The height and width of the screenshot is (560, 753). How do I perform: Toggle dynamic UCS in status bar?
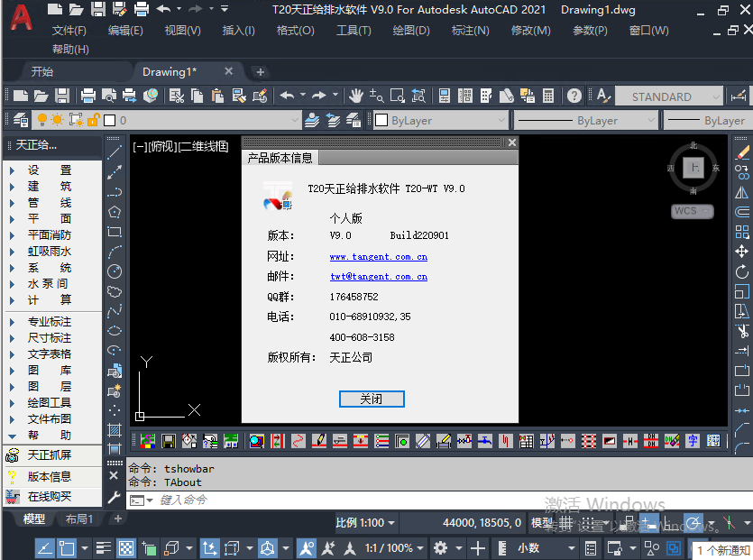click(209, 548)
